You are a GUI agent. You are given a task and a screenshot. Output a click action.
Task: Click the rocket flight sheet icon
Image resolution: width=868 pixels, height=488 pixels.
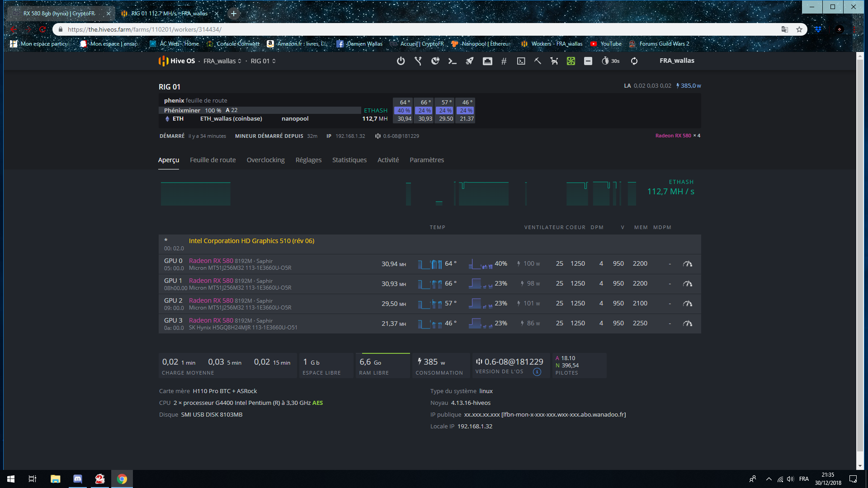[470, 61]
